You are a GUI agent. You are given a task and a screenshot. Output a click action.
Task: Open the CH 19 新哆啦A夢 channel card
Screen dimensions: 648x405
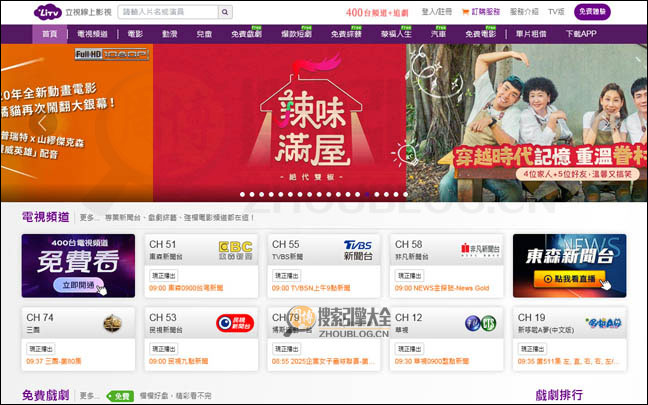coord(569,339)
